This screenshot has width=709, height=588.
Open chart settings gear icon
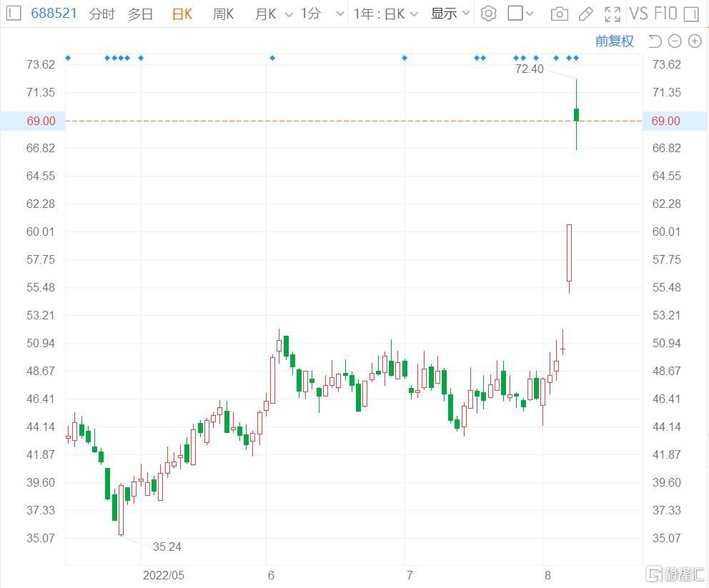[488, 14]
